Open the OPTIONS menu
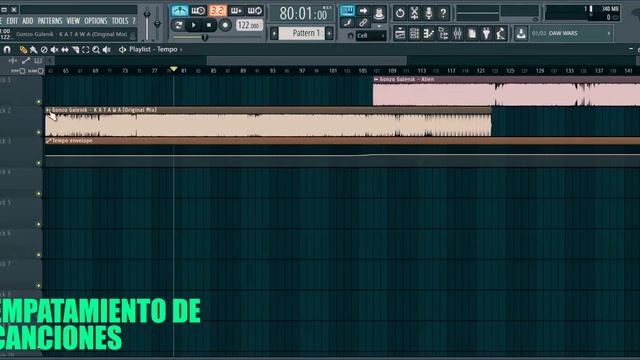This screenshot has width=640, height=360. coord(96,21)
